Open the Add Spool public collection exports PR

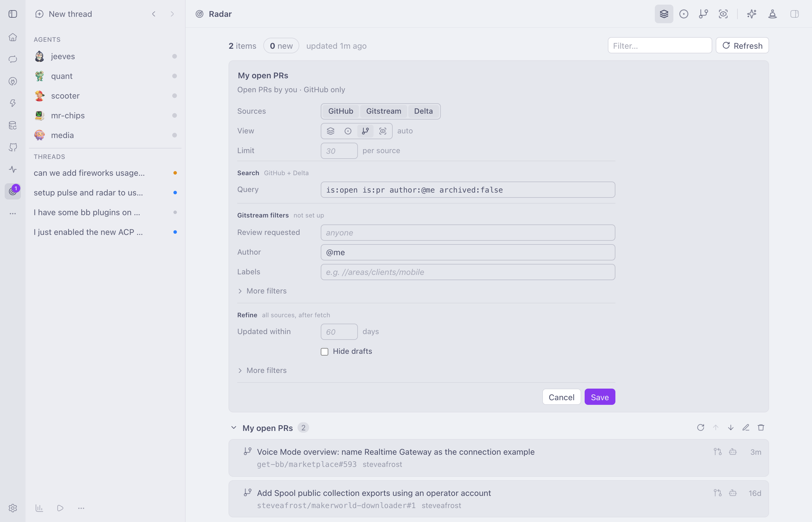499,499
